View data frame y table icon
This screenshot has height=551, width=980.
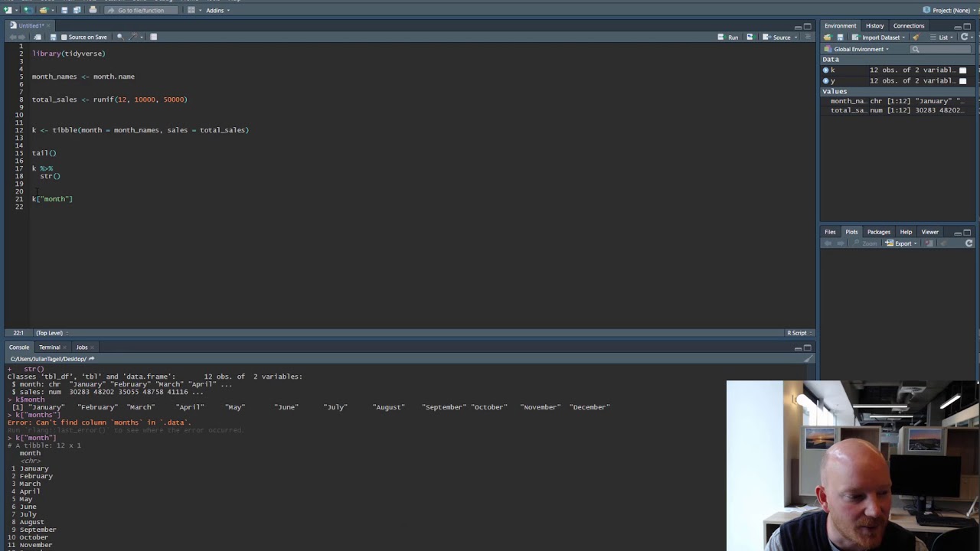[x=962, y=81]
